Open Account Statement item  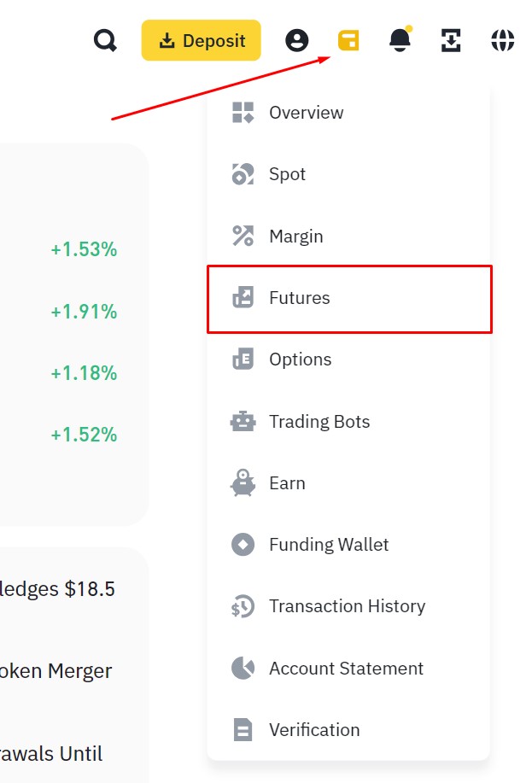click(346, 669)
